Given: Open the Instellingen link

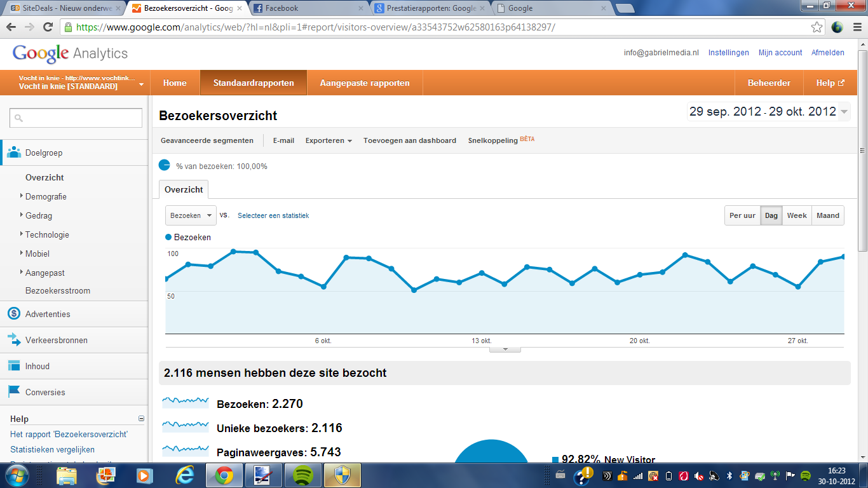Looking at the screenshot, I should (729, 53).
